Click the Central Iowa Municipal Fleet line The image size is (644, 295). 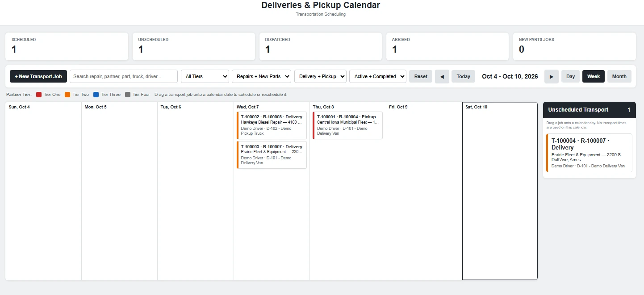coord(348,122)
